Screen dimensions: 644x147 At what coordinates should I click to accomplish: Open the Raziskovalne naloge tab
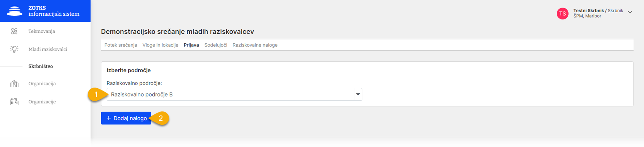pyautogui.click(x=255, y=45)
